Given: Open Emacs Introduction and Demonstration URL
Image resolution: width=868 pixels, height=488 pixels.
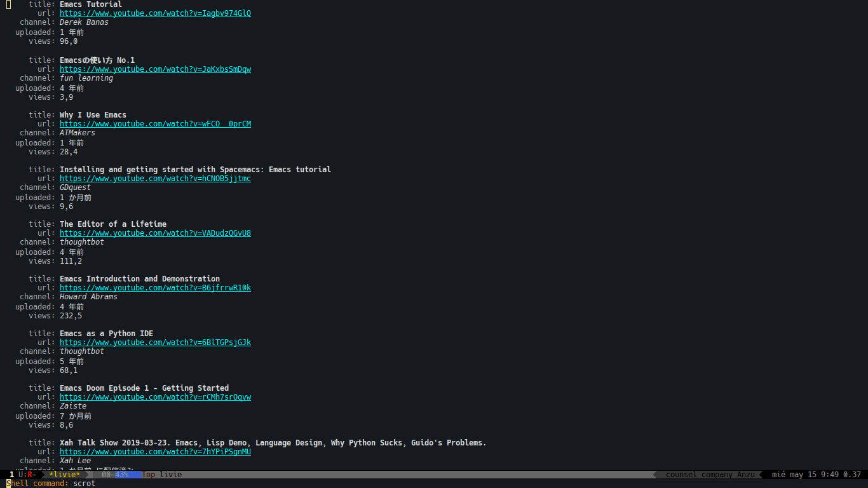Looking at the screenshot, I should pyautogui.click(x=155, y=288).
